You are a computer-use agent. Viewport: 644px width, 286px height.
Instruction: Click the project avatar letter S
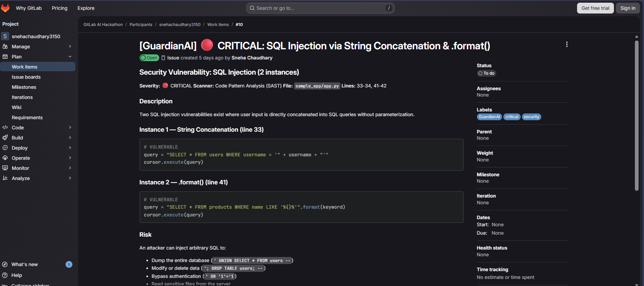pyautogui.click(x=5, y=36)
